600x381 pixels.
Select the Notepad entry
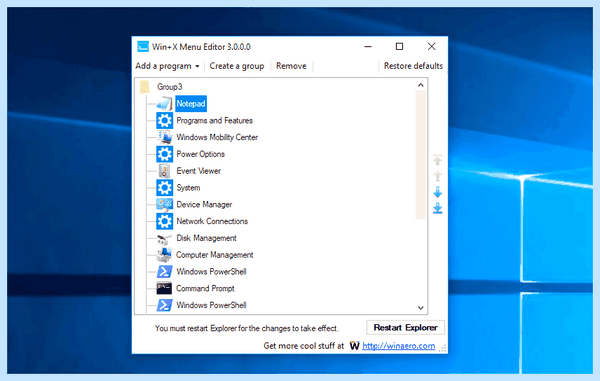coord(191,104)
